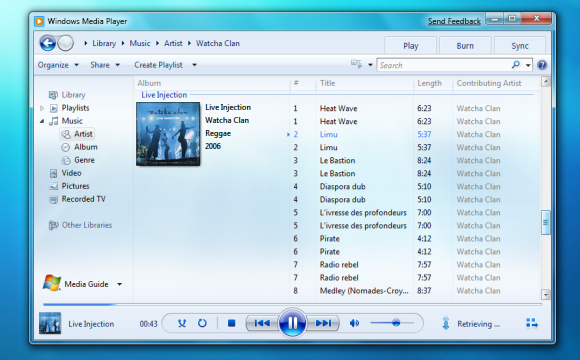Select the Live Injection album cover art
This screenshot has width=580, height=360.
[x=168, y=134]
